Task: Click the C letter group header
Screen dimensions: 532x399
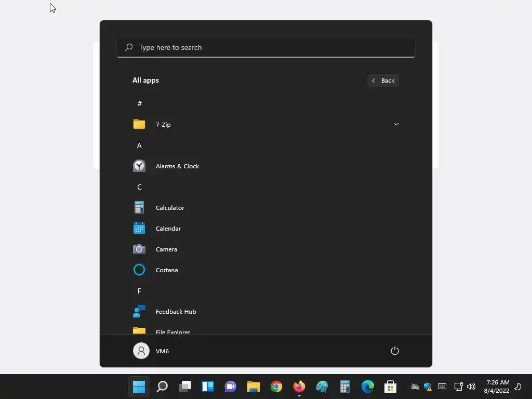Action: point(139,187)
